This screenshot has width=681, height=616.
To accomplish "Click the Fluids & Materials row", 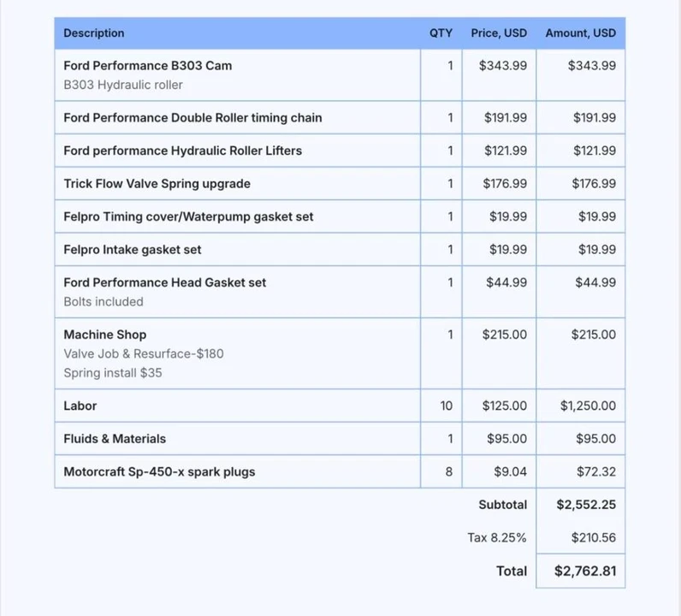I will (x=340, y=439).
